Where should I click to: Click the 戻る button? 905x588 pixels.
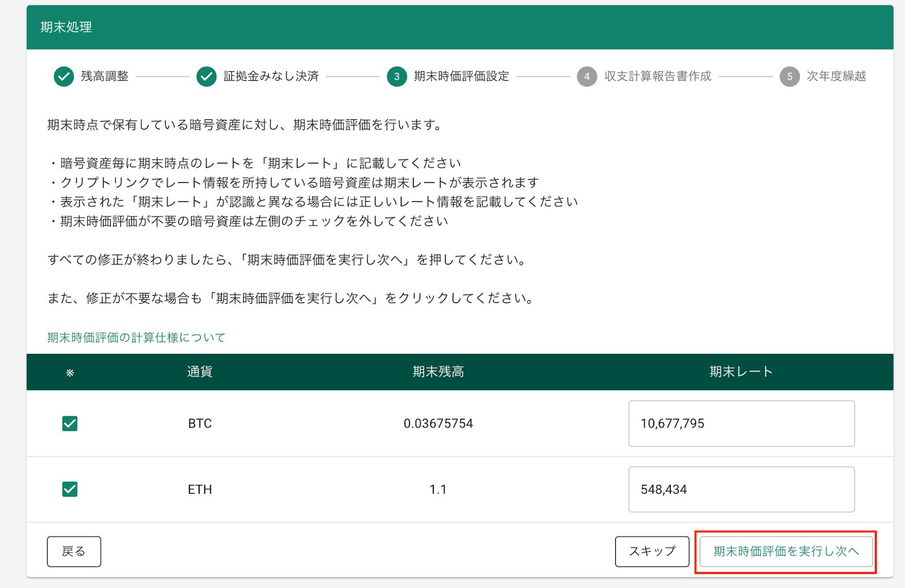pyautogui.click(x=74, y=551)
